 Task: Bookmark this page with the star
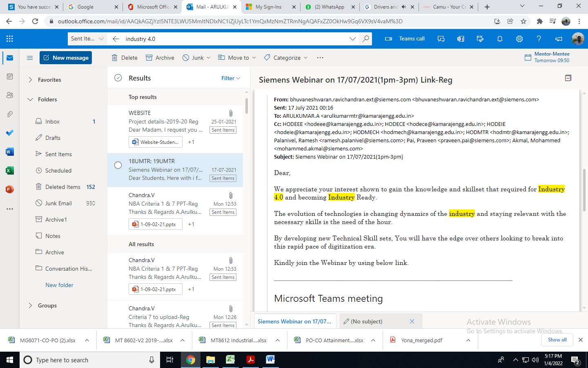pyautogui.click(x=523, y=21)
